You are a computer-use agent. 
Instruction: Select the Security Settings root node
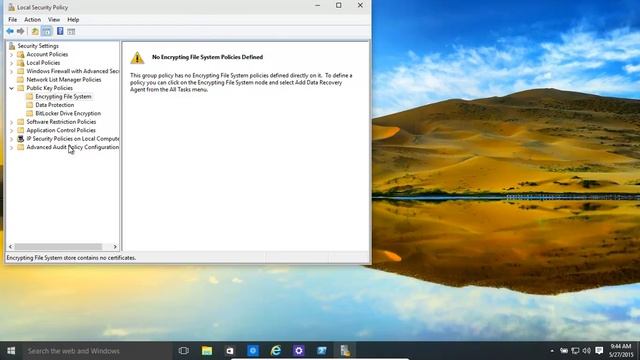click(x=38, y=46)
